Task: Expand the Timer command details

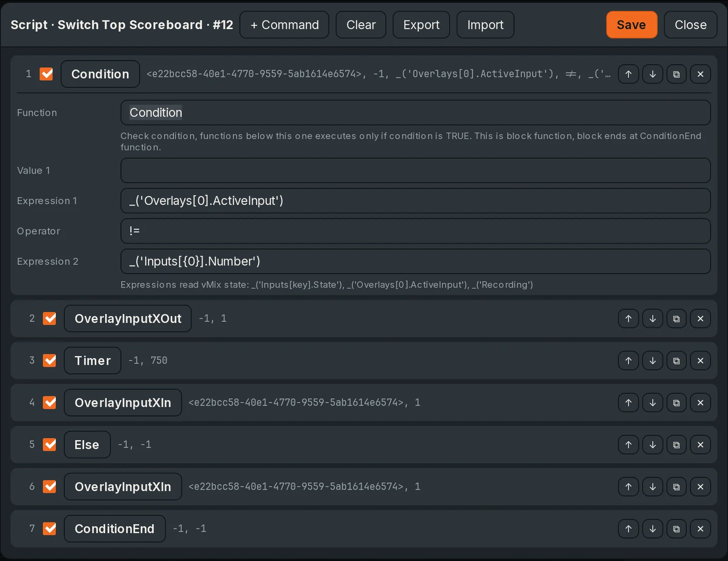Action: coord(92,361)
